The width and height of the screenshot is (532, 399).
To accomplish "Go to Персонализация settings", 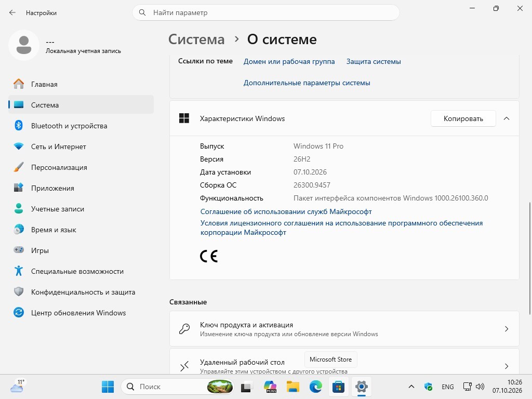I will pyautogui.click(x=81, y=167).
